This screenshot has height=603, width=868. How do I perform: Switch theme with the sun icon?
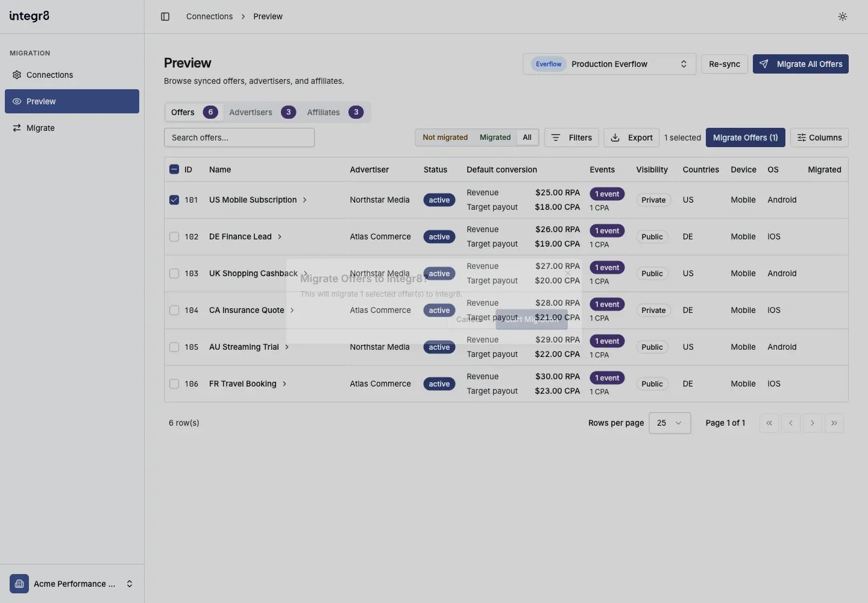coord(843,16)
